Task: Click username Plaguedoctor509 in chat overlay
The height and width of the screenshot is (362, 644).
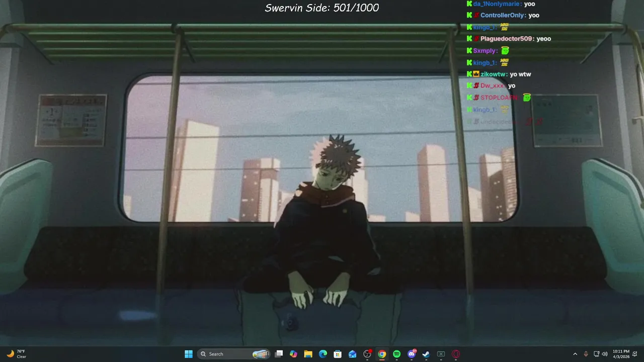Action: click(507, 39)
